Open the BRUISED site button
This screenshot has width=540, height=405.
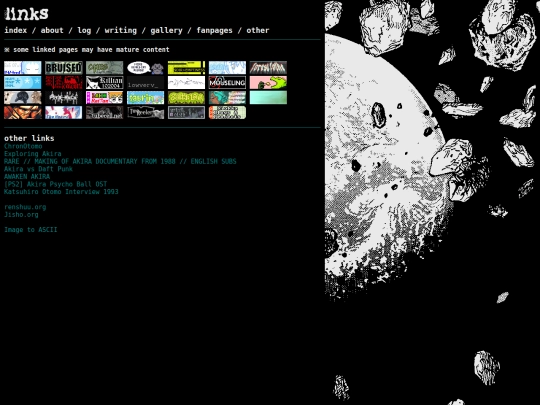[x=64, y=68]
